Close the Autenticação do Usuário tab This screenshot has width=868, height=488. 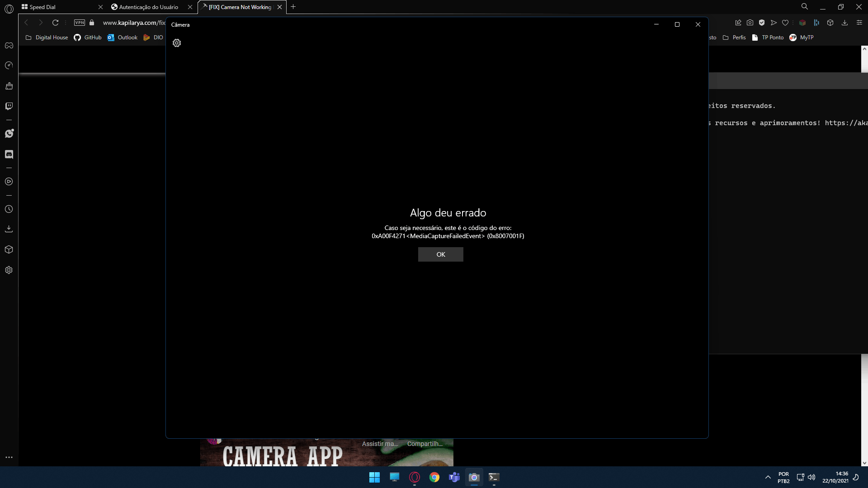click(x=190, y=7)
